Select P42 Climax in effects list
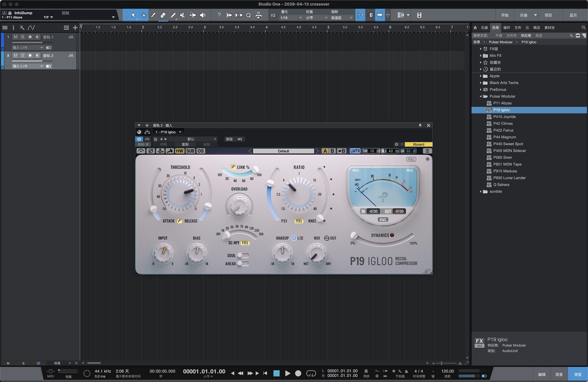 click(x=503, y=123)
